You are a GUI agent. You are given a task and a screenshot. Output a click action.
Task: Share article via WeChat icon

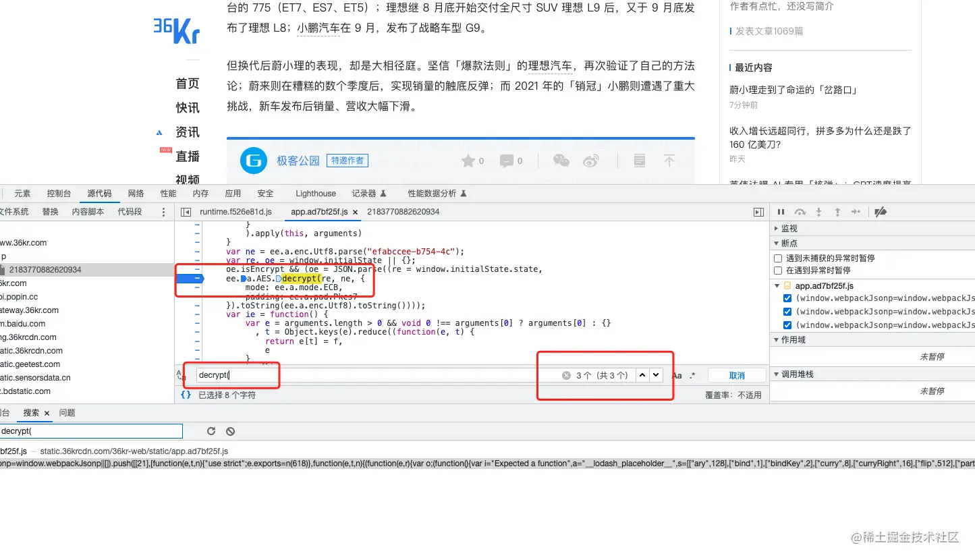pyautogui.click(x=561, y=161)
